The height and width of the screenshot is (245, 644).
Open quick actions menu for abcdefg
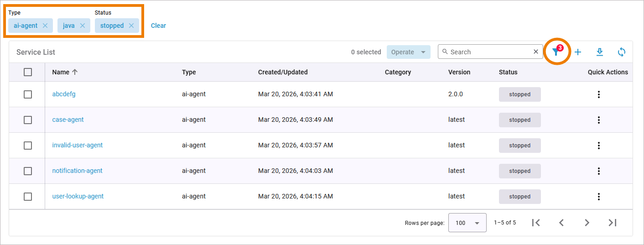click(x=598, y=94)
